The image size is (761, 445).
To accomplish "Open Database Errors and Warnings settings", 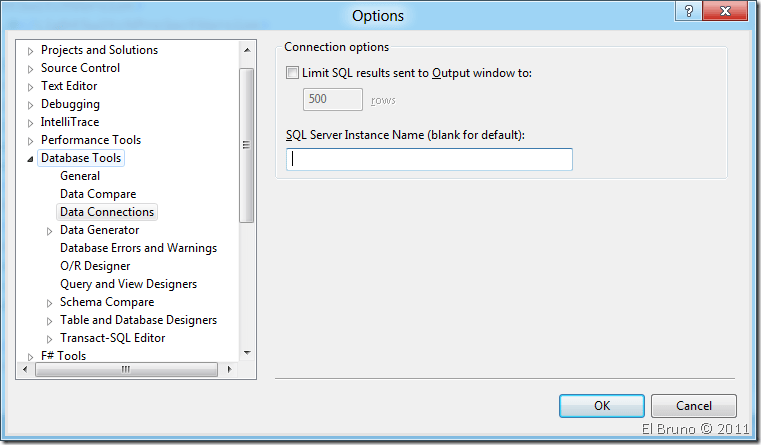I will (x=138, y=248).
